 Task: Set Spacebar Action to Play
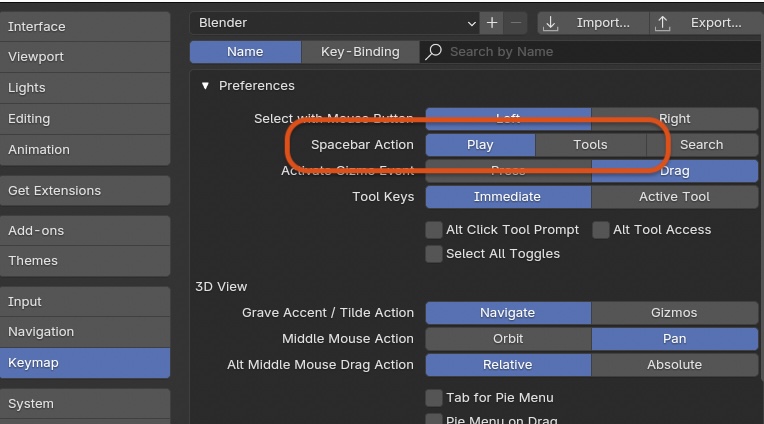[480, 145]
